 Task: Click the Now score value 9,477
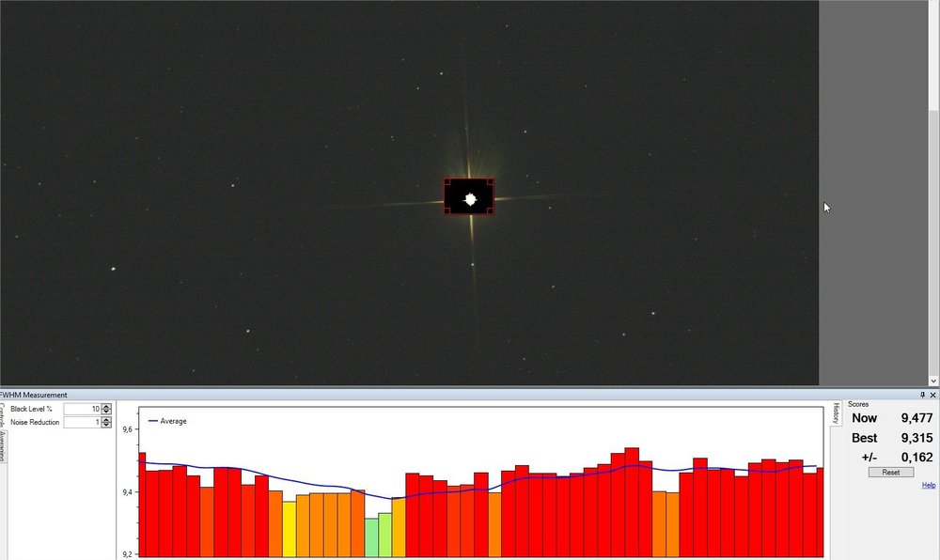point(916,417)
